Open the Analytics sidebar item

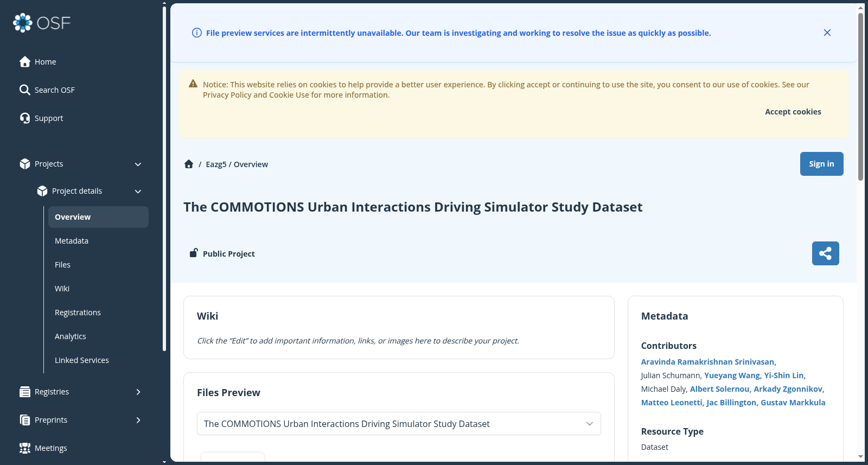[x=98, y=336]
